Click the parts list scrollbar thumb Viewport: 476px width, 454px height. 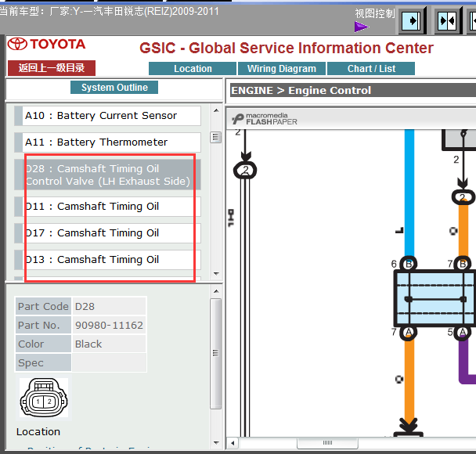coord(216,138)
